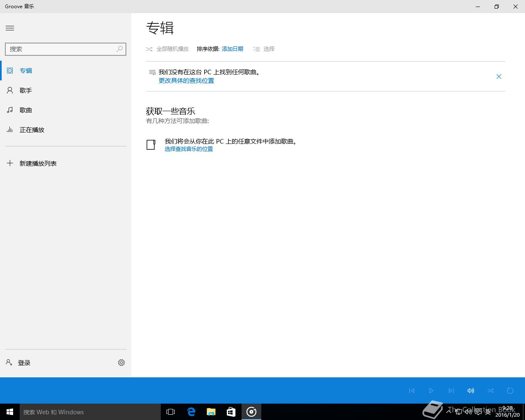The height and width of the screenshot is (420, 525).
Task: Open 歌手 in the sidebar
Action: (66, 90)
